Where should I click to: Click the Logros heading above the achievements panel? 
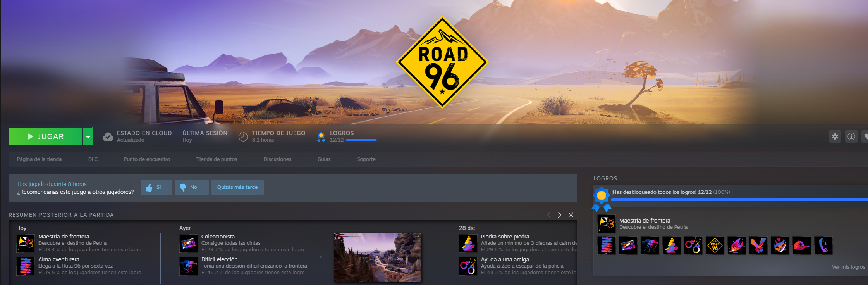tap(605, 178)
